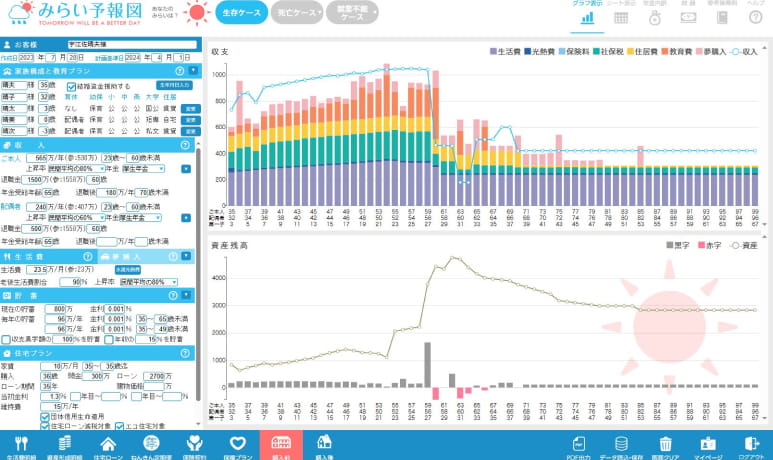This screenshot has width=773, height=460.
Task: Open the グラフ表示 graph view icon
Action: (x=587, y=14)
